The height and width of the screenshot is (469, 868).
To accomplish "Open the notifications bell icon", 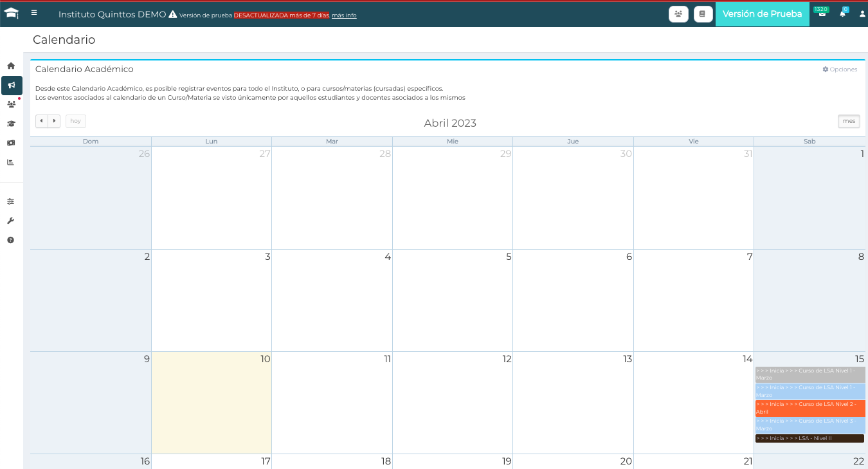I will 843,13.
